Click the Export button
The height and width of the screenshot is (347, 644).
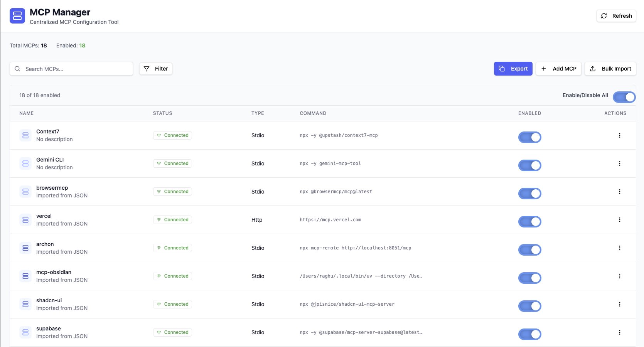(513, 68)
